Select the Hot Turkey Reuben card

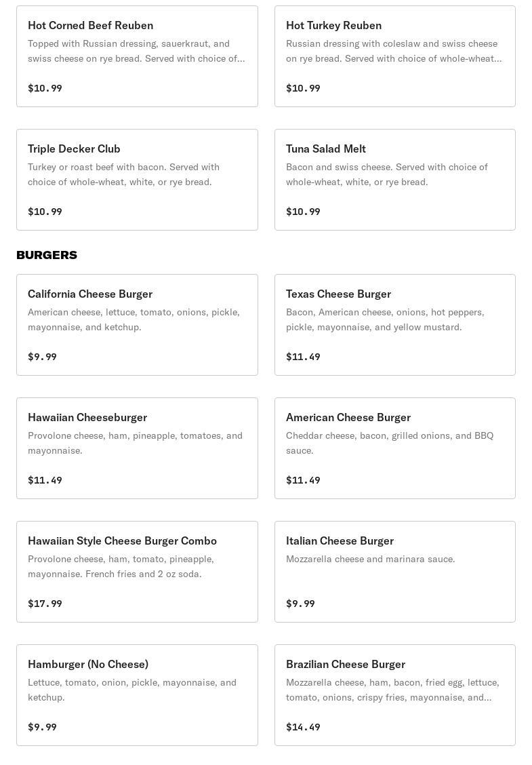coord(394,56)
